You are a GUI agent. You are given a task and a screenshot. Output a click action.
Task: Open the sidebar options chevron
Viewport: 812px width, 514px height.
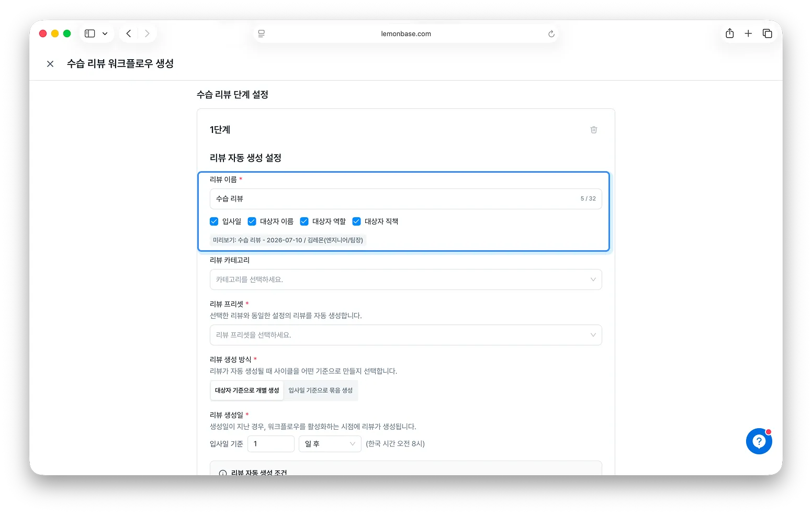click(x=105, y=33)
